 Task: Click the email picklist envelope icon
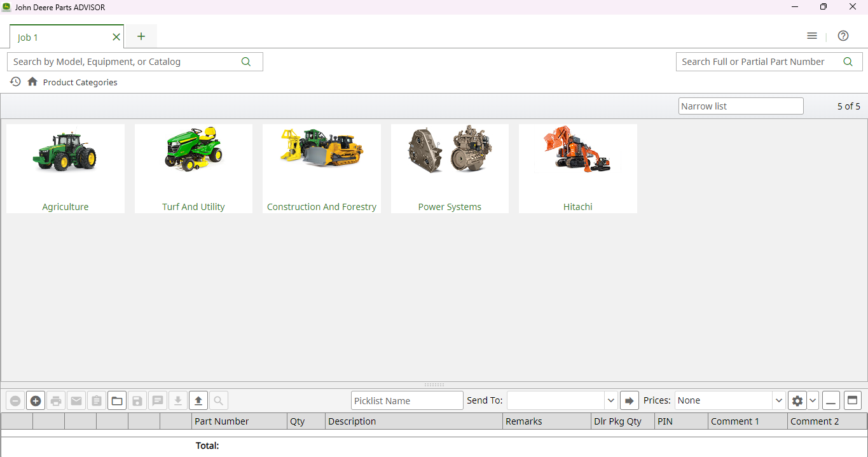coord(76,401)
